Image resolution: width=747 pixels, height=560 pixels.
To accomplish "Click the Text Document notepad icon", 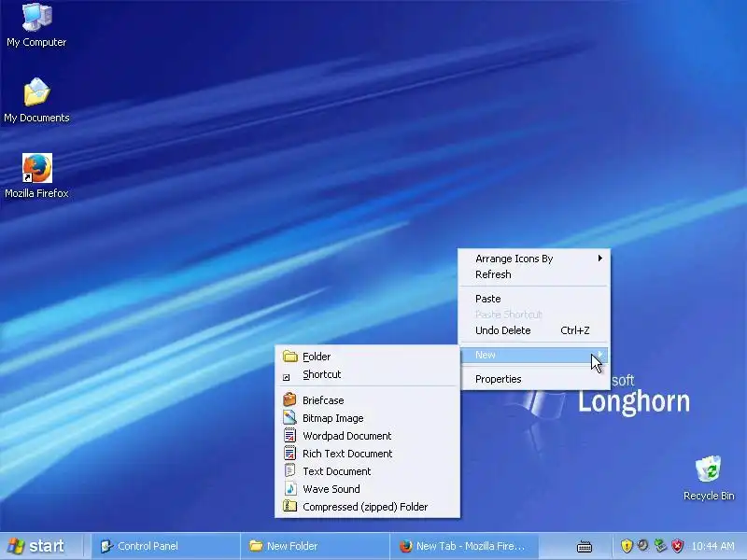I will (x=289, y=470).
